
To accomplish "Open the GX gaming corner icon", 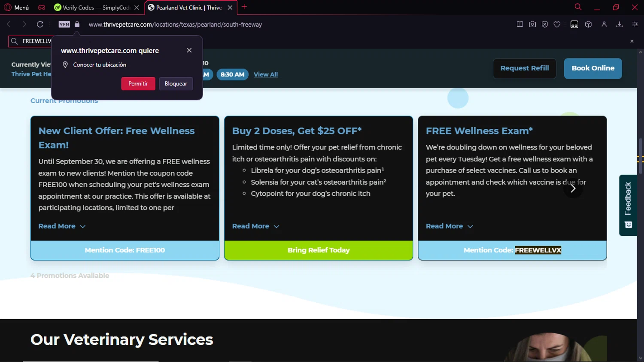I will tap(42, 7).
